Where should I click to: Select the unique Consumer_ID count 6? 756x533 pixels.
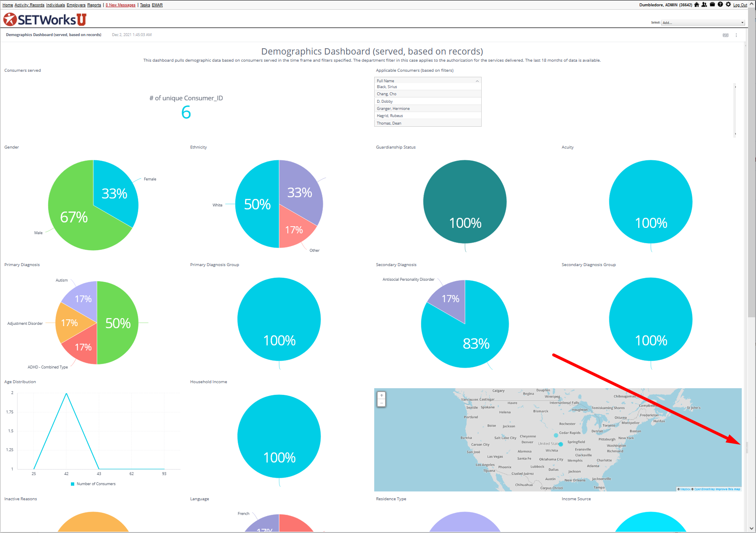(186, 112)
